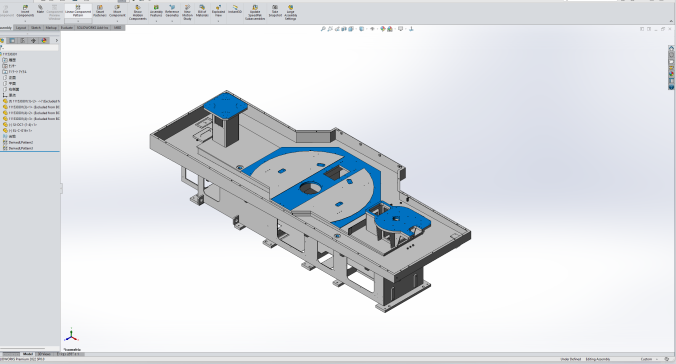Click Show Hidden Components
Screen dimensions: 676x364
tap(138, 13)
